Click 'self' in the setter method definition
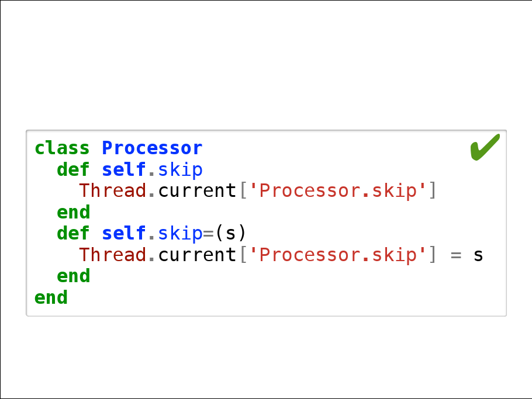The width and height of the screenshot is (532, 399). [123, 234]
